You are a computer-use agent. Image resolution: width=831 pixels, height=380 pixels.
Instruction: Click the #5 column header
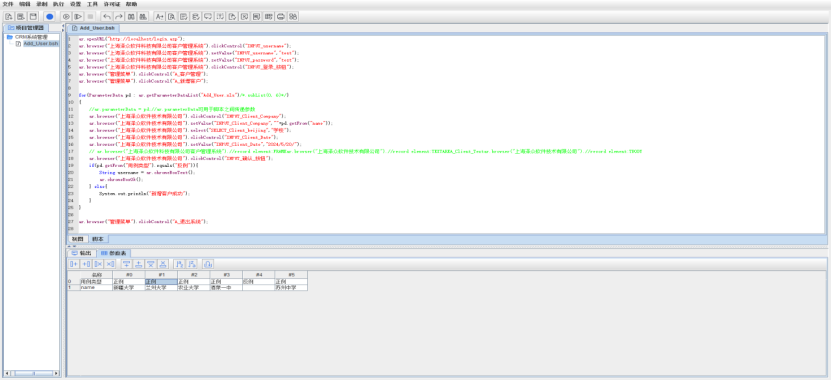291,275
